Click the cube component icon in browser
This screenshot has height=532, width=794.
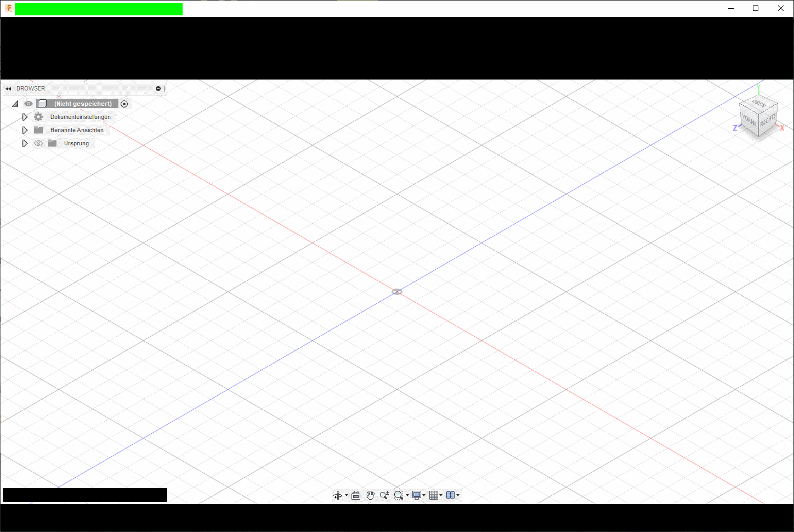coord(42,104)
